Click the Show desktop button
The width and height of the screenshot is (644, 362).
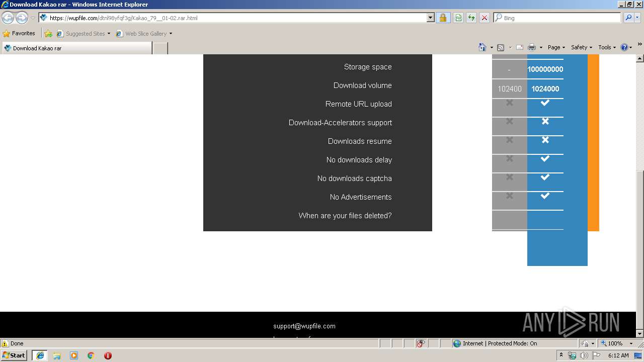click(639, 355)
